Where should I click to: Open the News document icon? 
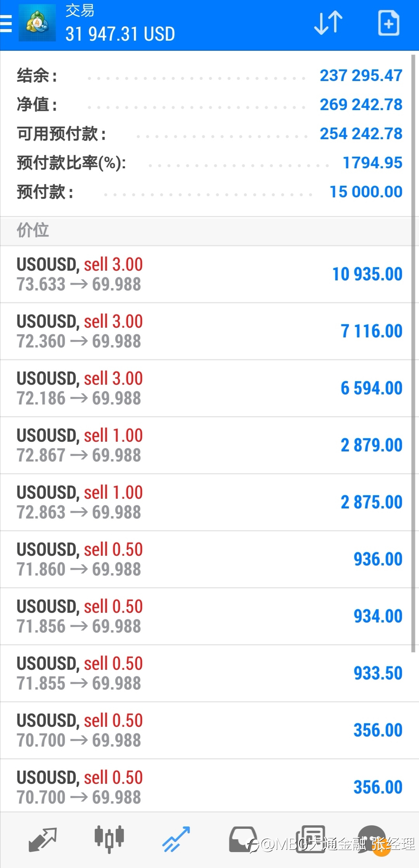pos(310,839)
